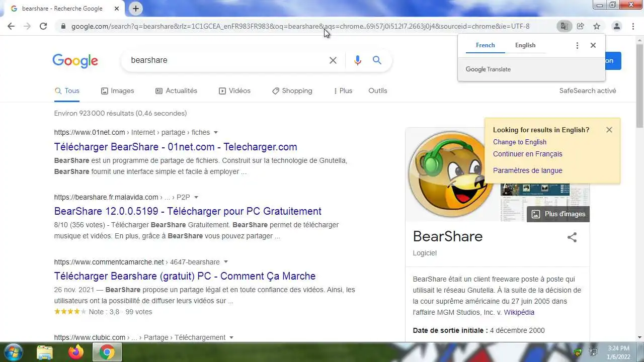This screenshot has height=362, width=644.
Task: Switch to the Actualités tab
Action: click(176, 91)
